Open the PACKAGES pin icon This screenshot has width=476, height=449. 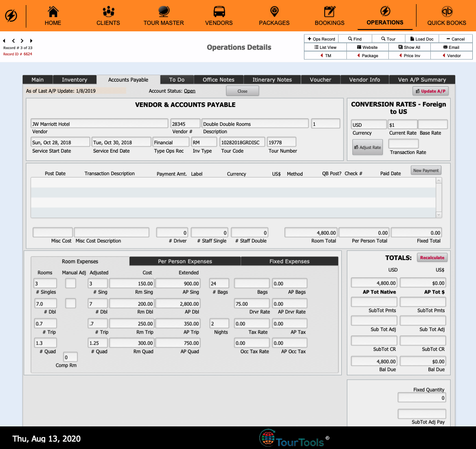point(274,12)
